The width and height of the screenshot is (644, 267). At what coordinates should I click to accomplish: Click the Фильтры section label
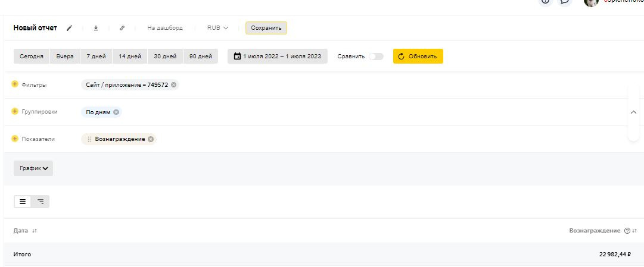(34, 85)
